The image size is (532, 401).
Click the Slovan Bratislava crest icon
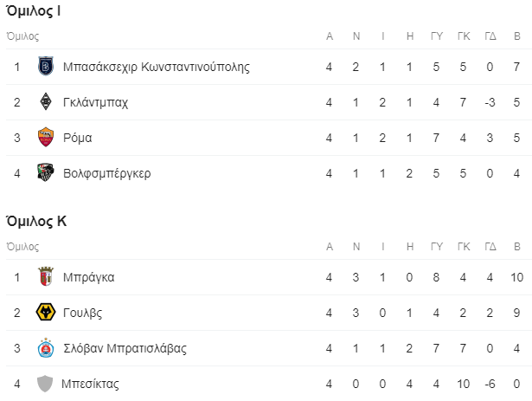point(46,348)
